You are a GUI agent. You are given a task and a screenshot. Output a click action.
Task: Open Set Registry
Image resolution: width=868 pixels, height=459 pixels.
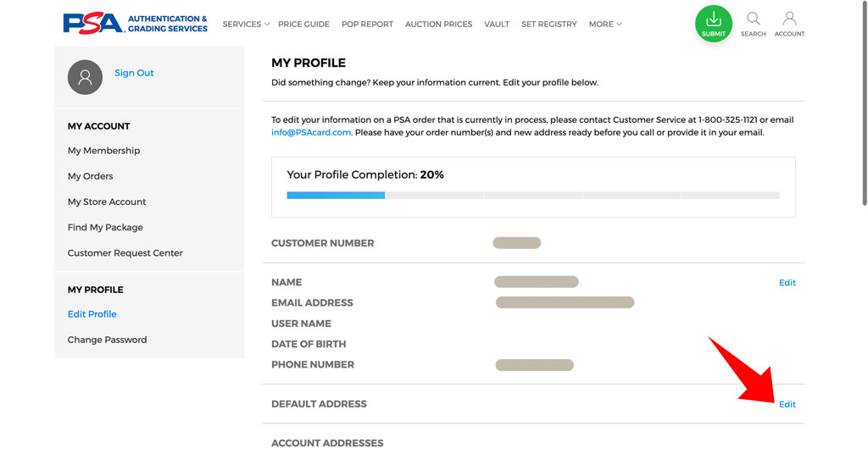pyautogui.click(x=548, y=25)
